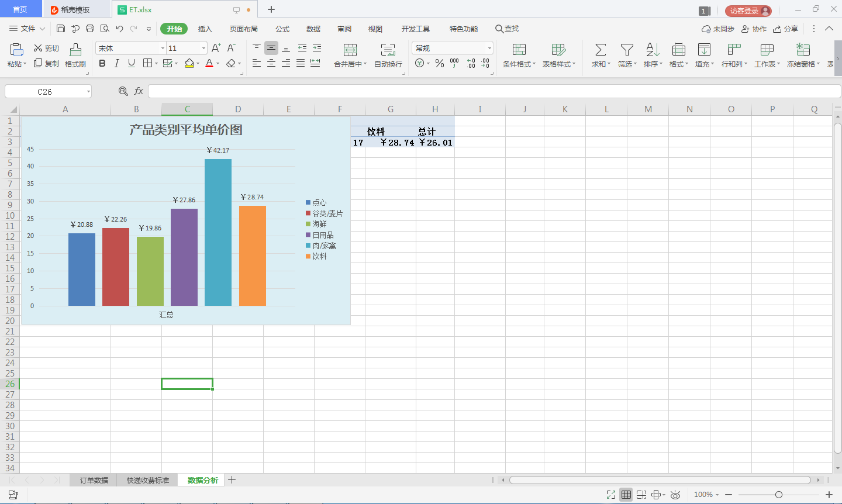Open the fill color swatch button
The width and height of the screenshot is (842, 504).
(x=189, y=63)
